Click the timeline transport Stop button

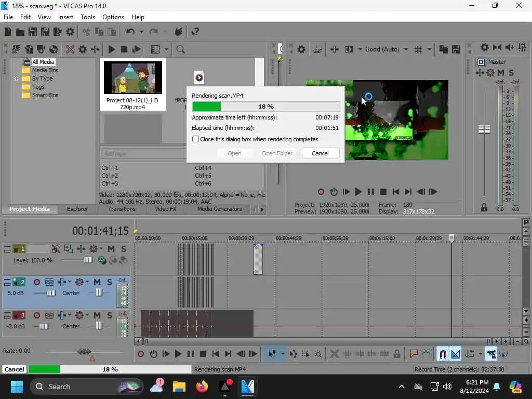[203, 354]
